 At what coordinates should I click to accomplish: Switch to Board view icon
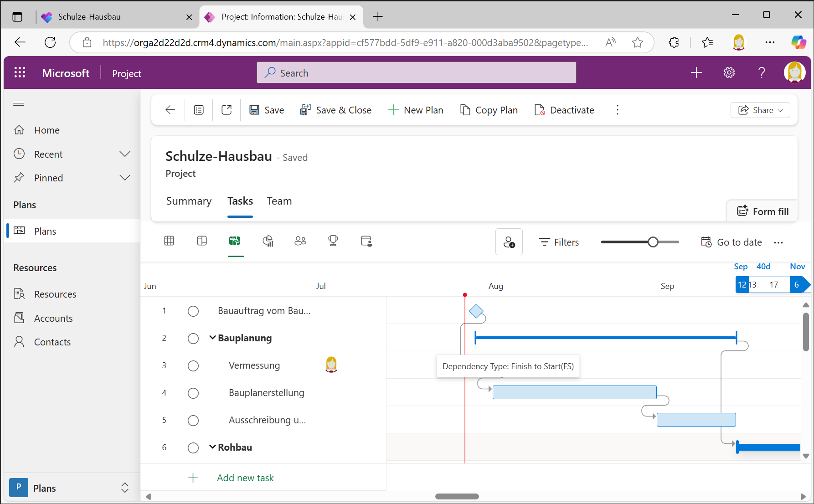click(x=202, y=241)
